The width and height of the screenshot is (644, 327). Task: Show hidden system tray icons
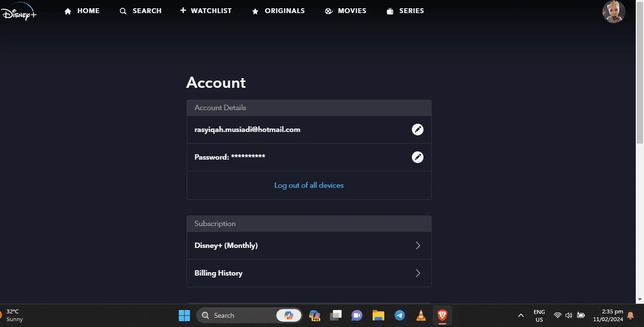[x=521, y=315]
